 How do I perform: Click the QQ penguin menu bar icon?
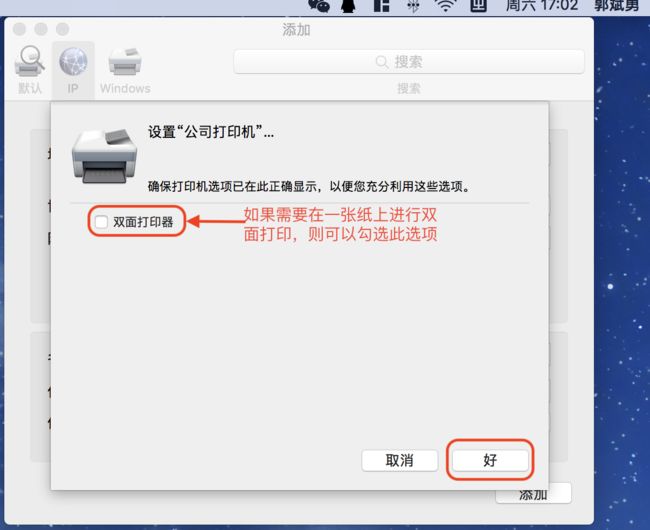[349, 5]
